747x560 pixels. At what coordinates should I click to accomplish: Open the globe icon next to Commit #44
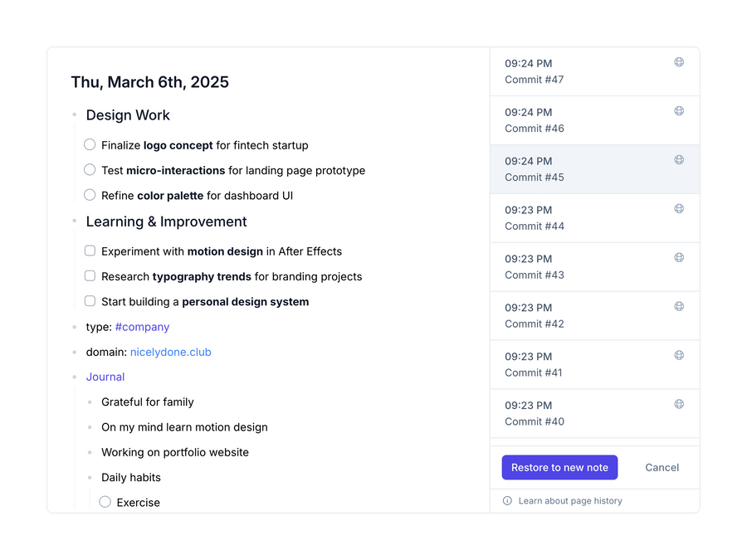[679, 208]
